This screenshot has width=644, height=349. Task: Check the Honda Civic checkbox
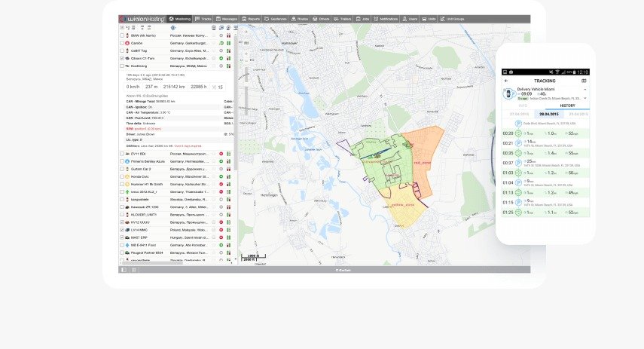pyautogui.click(x=123, y=176)
